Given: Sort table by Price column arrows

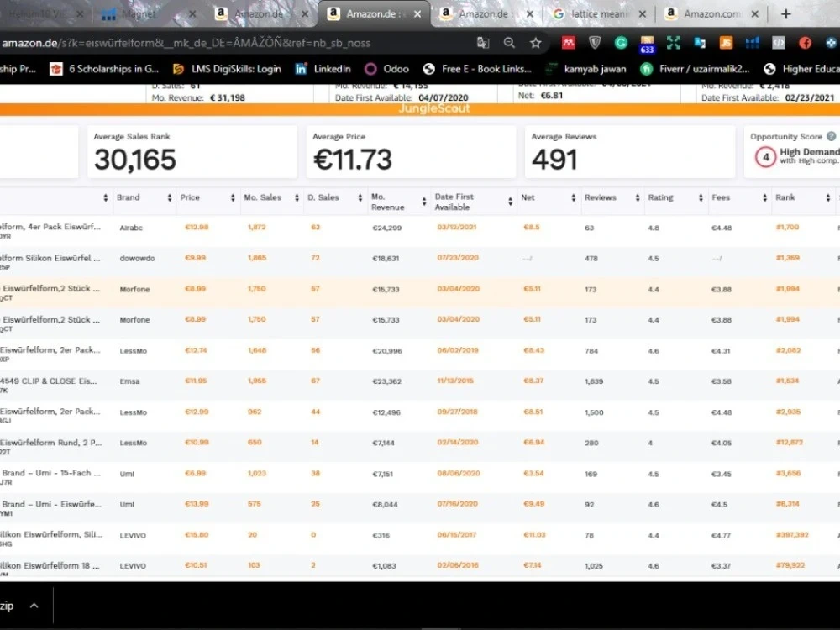Looking at the screenshot, I should tap(233, 198).
